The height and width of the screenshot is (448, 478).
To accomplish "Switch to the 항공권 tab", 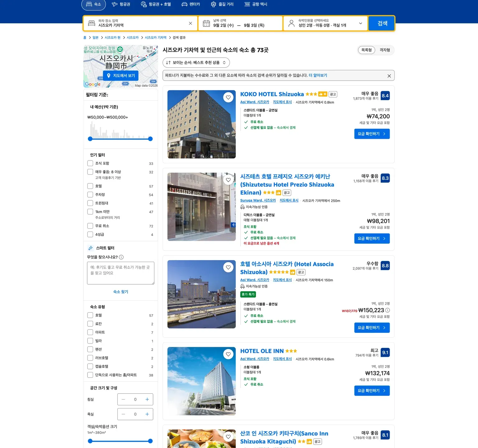I will click(121, 4).
